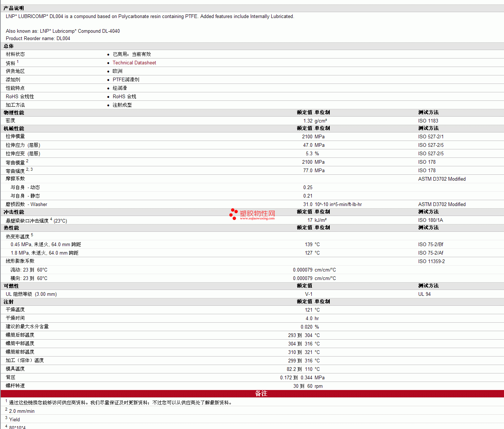Click the 线形膨胀系数 row label
This screenshot has height=429, width=504.
tap(20, 261)
